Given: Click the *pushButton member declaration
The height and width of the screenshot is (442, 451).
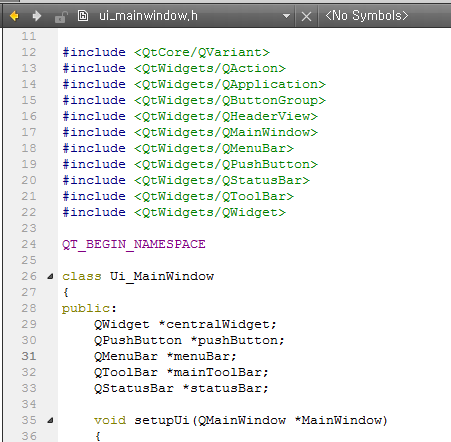Looking at the screenshot, I should [238, 340].
